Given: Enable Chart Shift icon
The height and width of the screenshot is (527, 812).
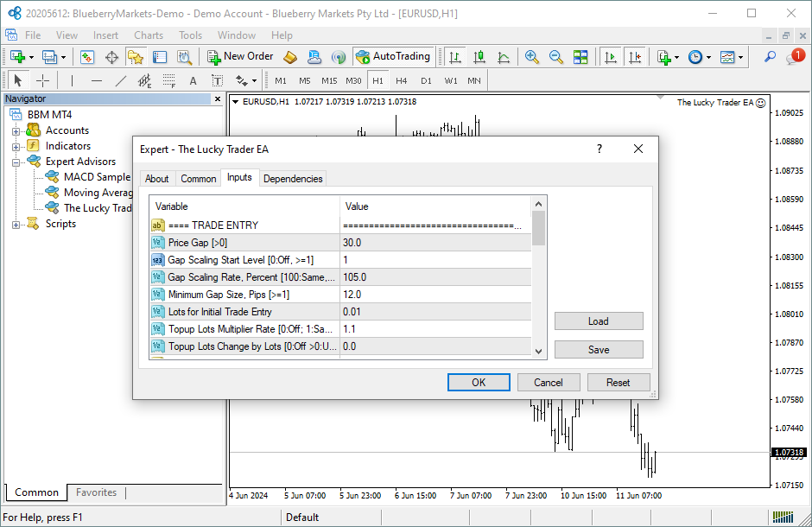Looking at the screenshot, I should pyautogui.click(x=635, y=56).
